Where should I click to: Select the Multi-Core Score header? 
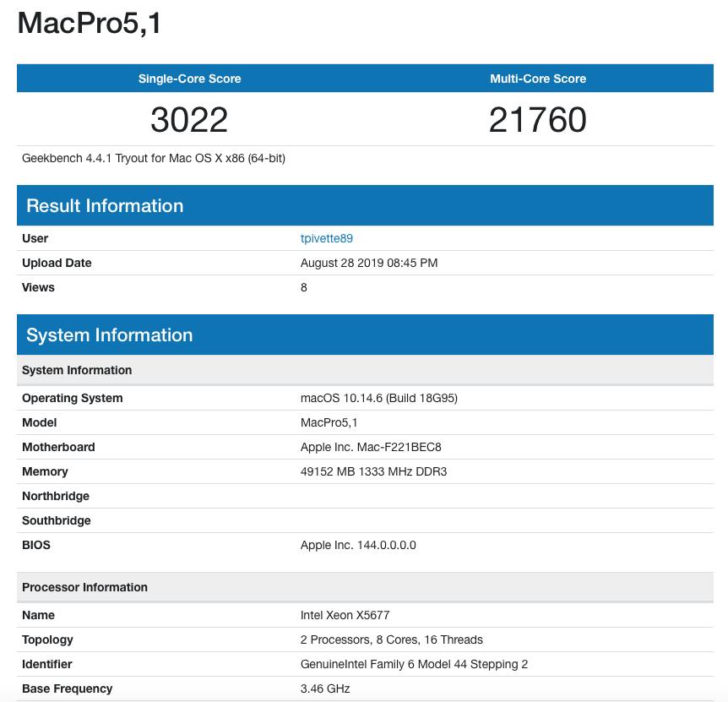(x=538, y=79)
